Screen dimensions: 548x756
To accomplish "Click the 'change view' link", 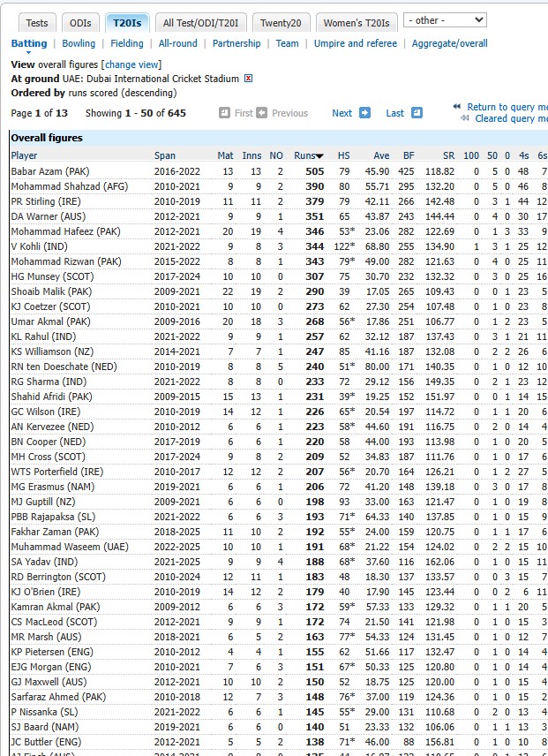I will (x=131, y=64).
